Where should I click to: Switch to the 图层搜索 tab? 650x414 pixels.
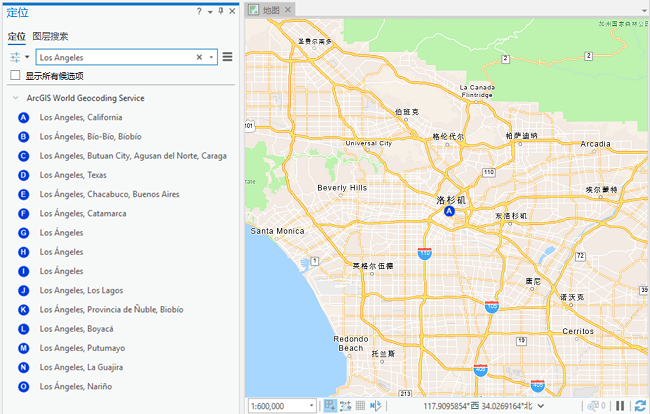(x=50, y=36)
